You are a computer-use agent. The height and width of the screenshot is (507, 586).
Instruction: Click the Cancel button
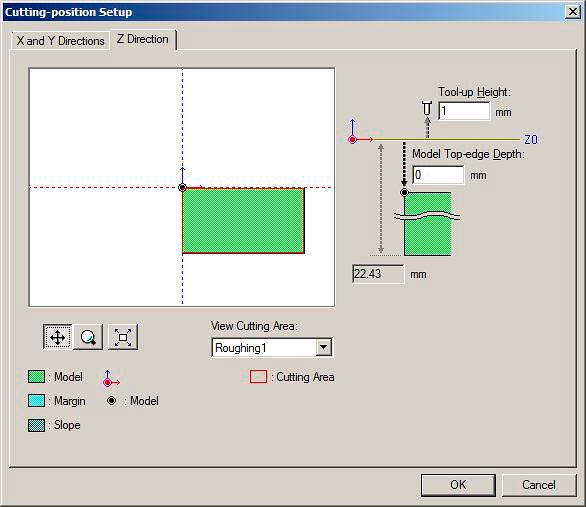point(539,485)
